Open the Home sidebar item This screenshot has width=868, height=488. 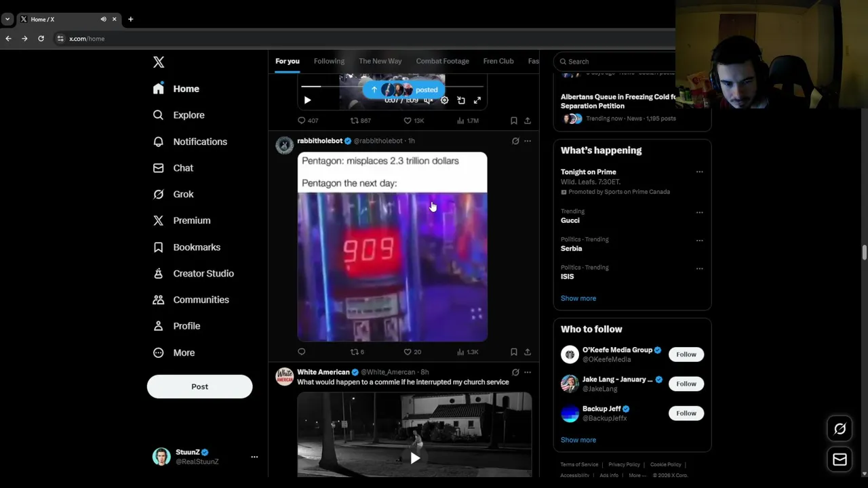176,89
